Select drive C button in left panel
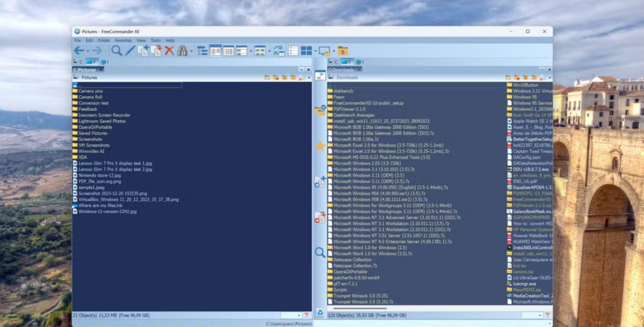The image size is (644, 327). click(77, 62)
